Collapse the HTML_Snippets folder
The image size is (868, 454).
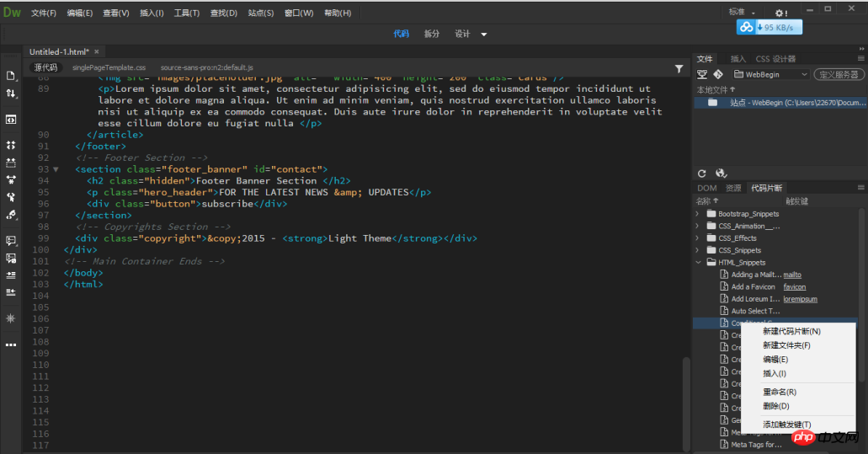tap(698, 263)
